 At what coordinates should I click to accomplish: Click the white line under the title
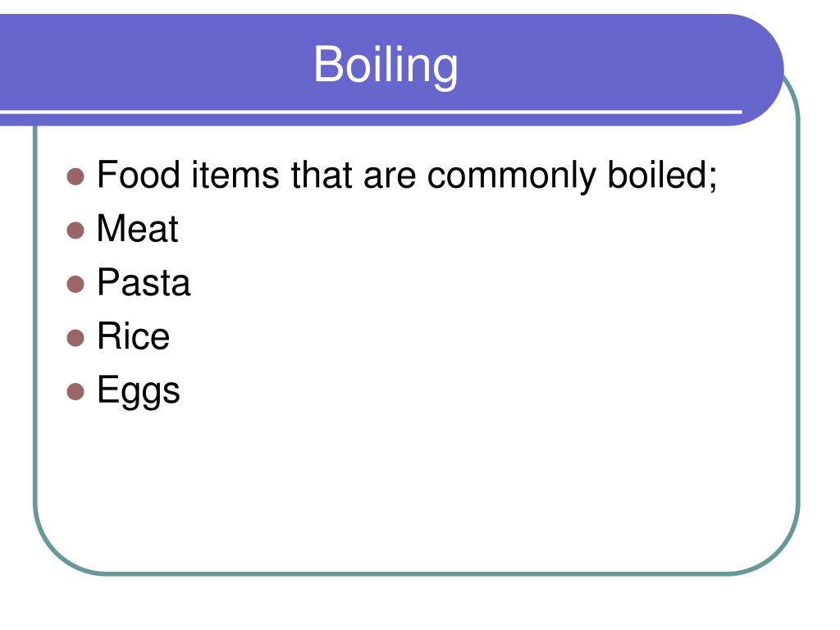(x=371, y=112)
